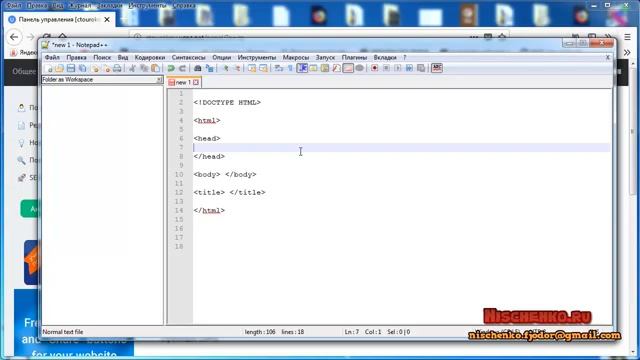Open the Опции menu
Image resolution: width=640 pixels, height=360 pixels.
click(221, 58)
